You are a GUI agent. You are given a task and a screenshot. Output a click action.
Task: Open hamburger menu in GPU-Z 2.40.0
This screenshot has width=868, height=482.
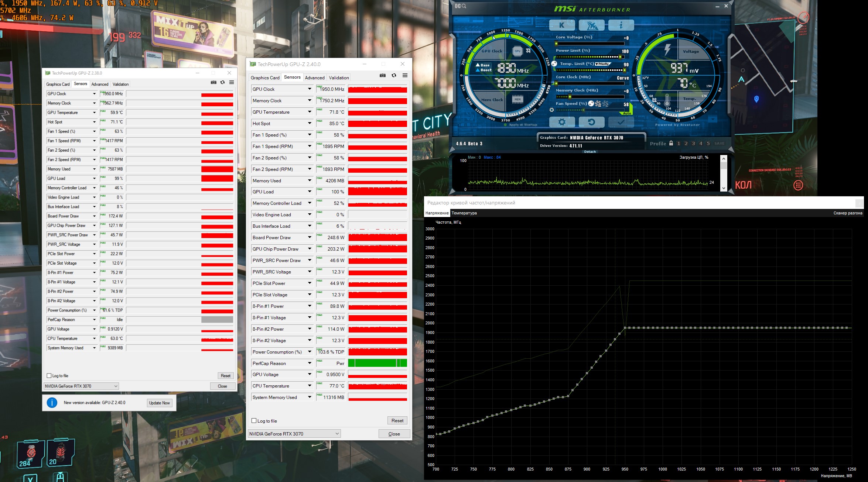point(405,75)
